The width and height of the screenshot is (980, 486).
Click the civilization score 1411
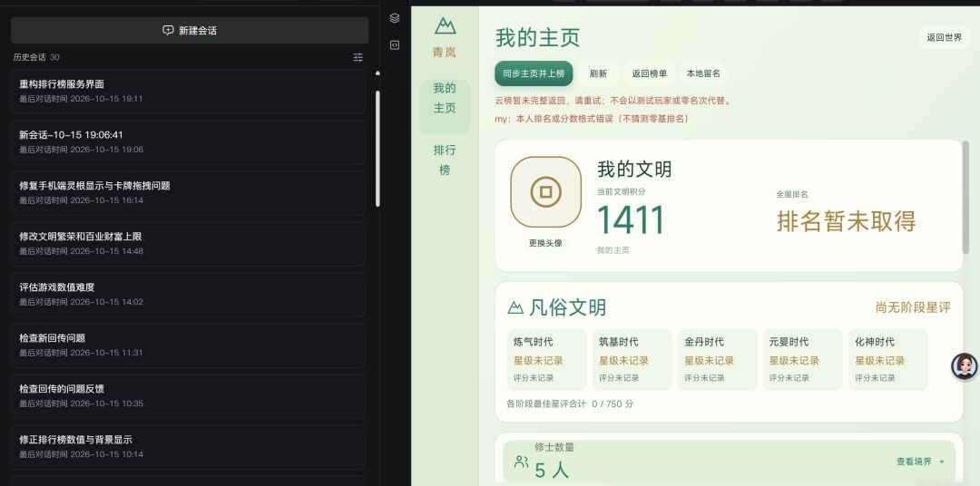pyautogui.click(x=631, y=220)
